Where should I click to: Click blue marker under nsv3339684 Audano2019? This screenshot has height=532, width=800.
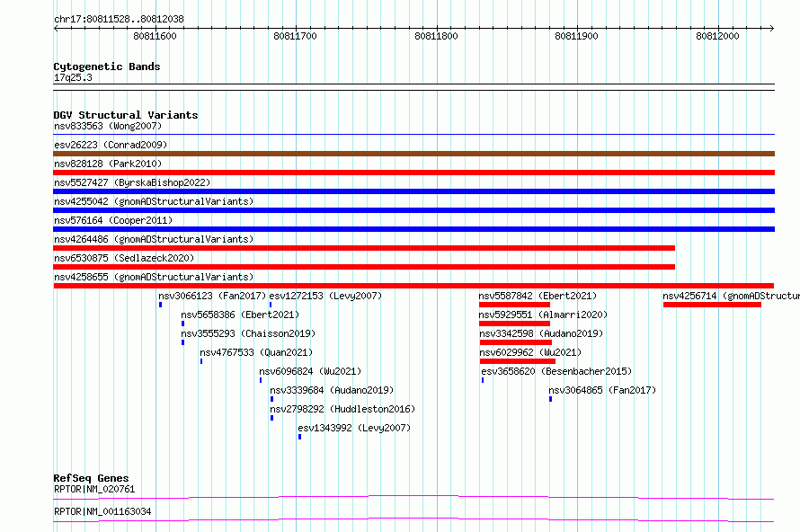click(272, 399)
